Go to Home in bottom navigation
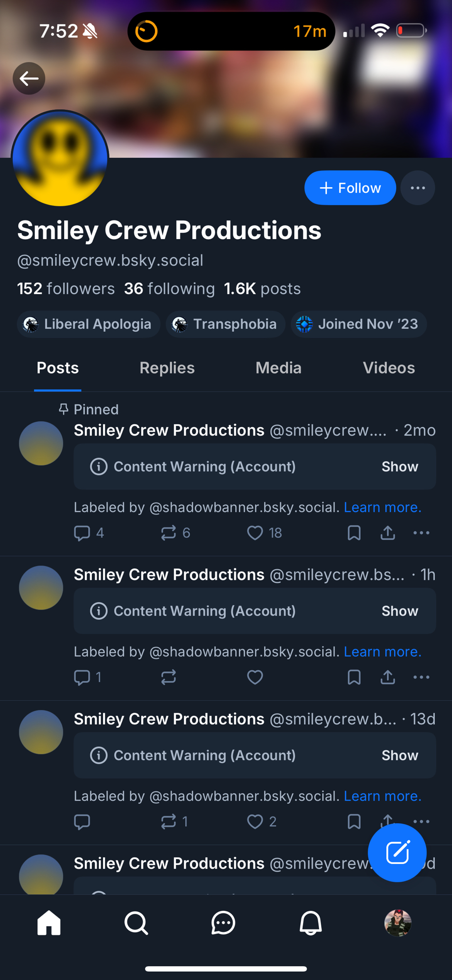This screenshot has height=980, width=452. [x=49, y=923]
